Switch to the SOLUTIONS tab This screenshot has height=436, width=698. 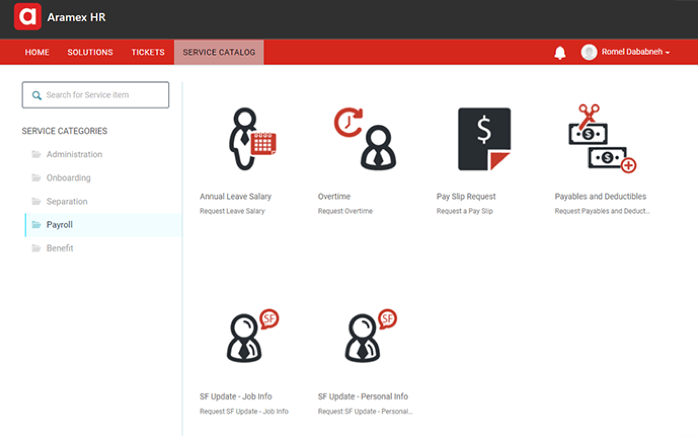tap(90, 52)
